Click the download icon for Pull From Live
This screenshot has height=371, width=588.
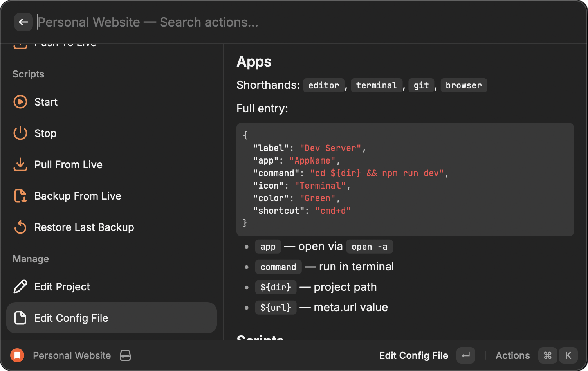pyautogui.click(x=20, y=164)
